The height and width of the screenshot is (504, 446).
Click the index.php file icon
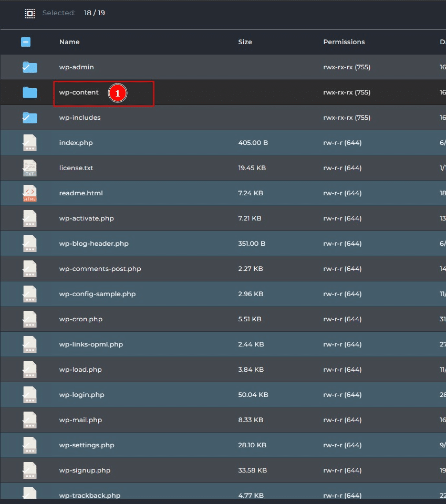tap(30, 143)
